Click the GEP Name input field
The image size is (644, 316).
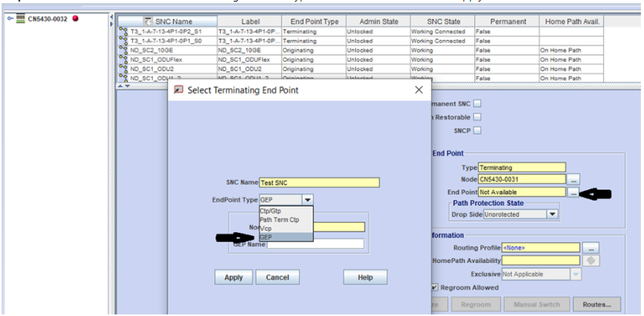(315, 244)
